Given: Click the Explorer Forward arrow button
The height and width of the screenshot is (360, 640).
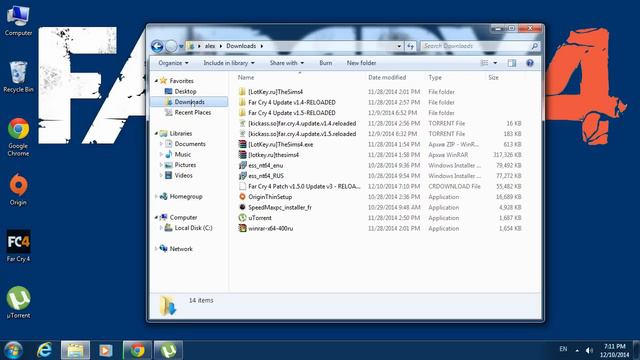Looking at the screenshot, I should [x=171, y=46].
